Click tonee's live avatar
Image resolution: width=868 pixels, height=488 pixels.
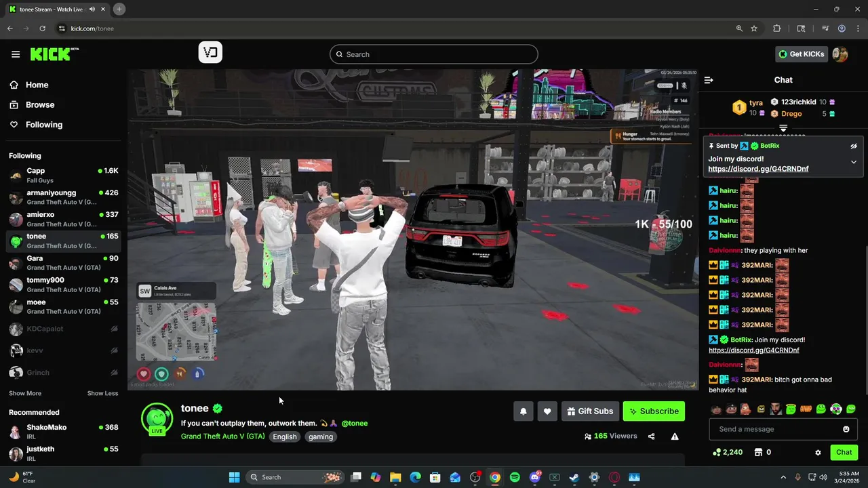(157, 418)
